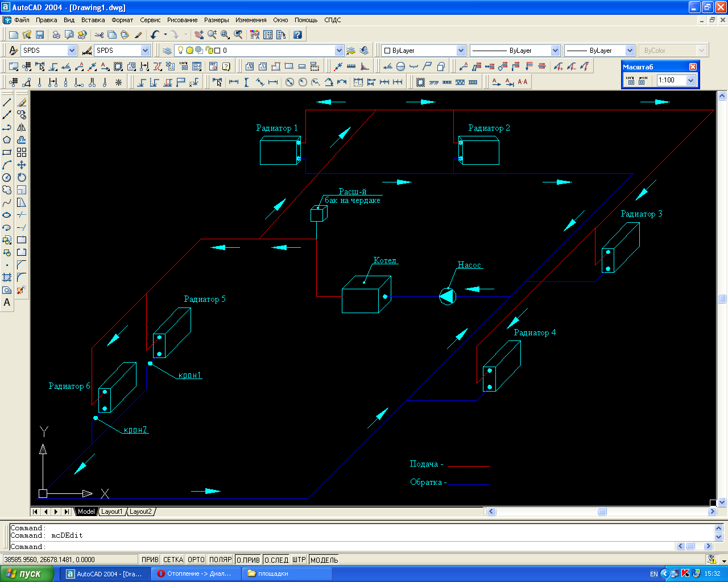The width and height of the screenshot is (728, 582).
Task: Pick the Mirror tool
Action: click(x=22, y=127)
